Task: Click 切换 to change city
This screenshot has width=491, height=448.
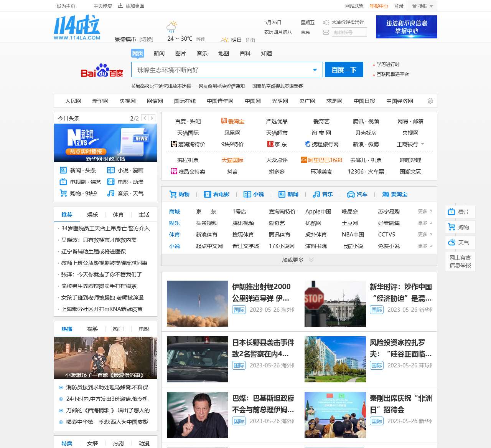Action: (x=146, y=39)
